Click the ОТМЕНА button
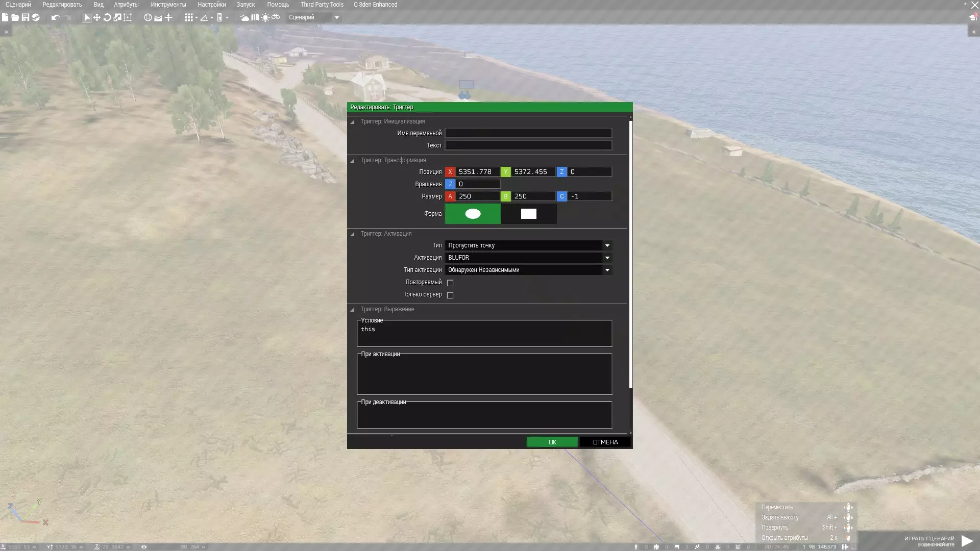Viewport: 980px width, 551px height. pyautogui.click(x=605, y=442)
